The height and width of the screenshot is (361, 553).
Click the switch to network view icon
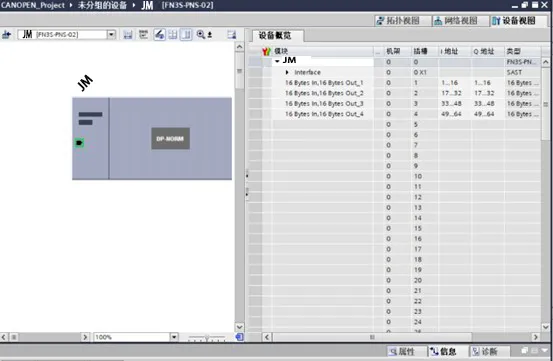click(7, 35)
